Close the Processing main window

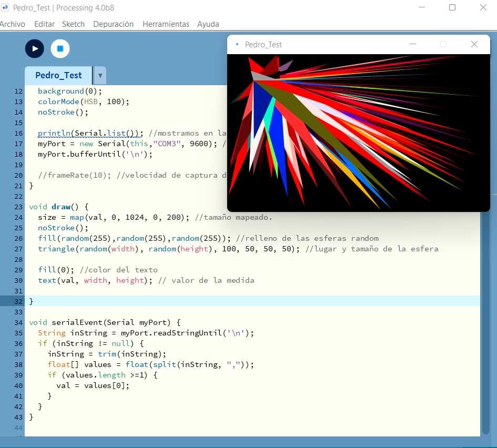point(483,7)
